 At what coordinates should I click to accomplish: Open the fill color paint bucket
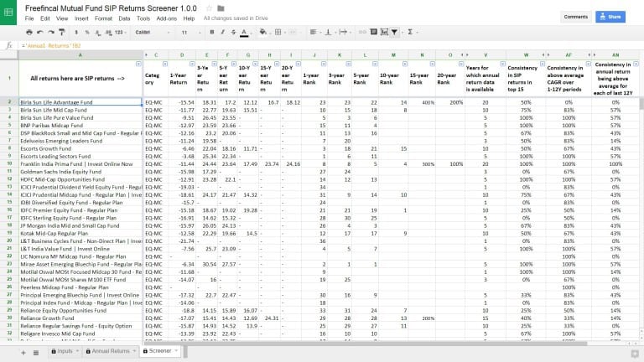coord(262,32)
